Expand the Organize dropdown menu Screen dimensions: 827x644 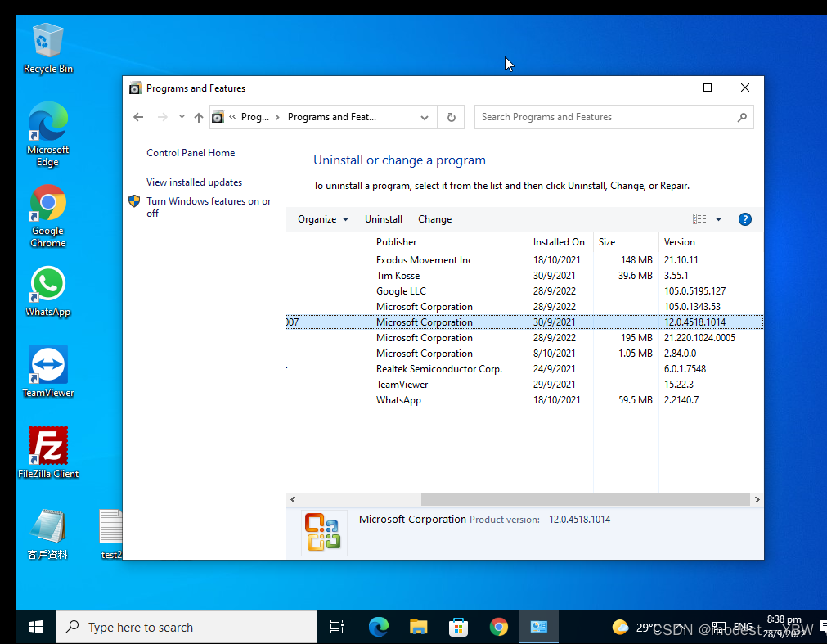click(x=323, y=218)
